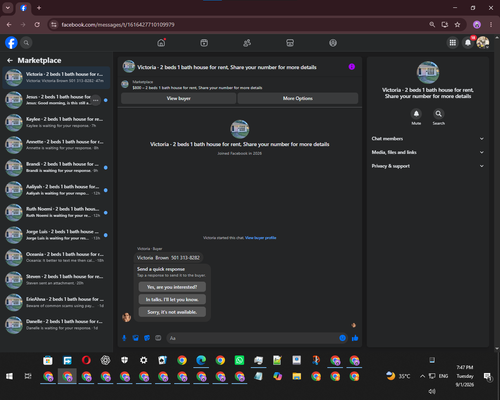This screenshot has width=500, height=400.
Task: Open Opera browser from the taskbar
Action: 86,360
